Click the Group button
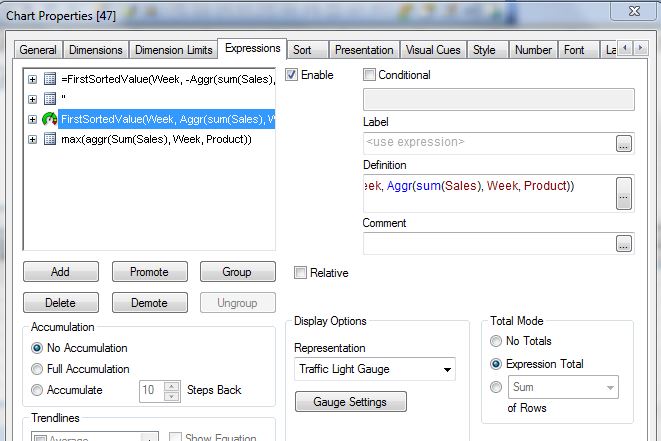661x441 pixels. pyautogui.click(x=237, y=272)
